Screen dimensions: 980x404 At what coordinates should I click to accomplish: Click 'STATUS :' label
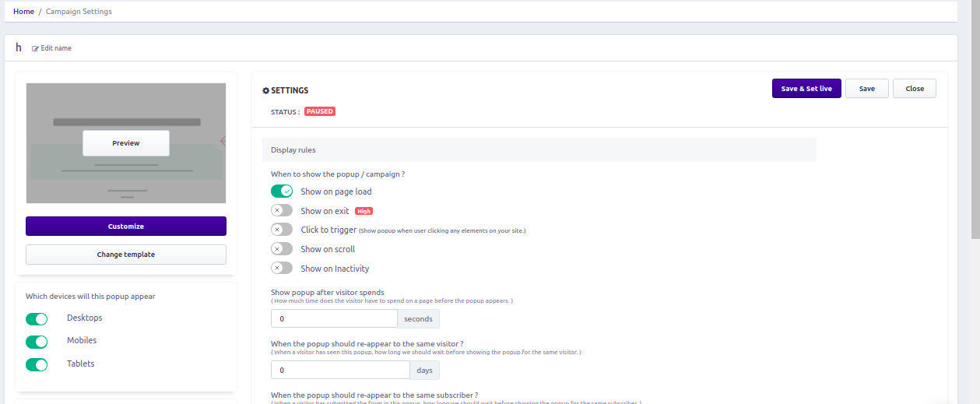[x=285, y=112]
